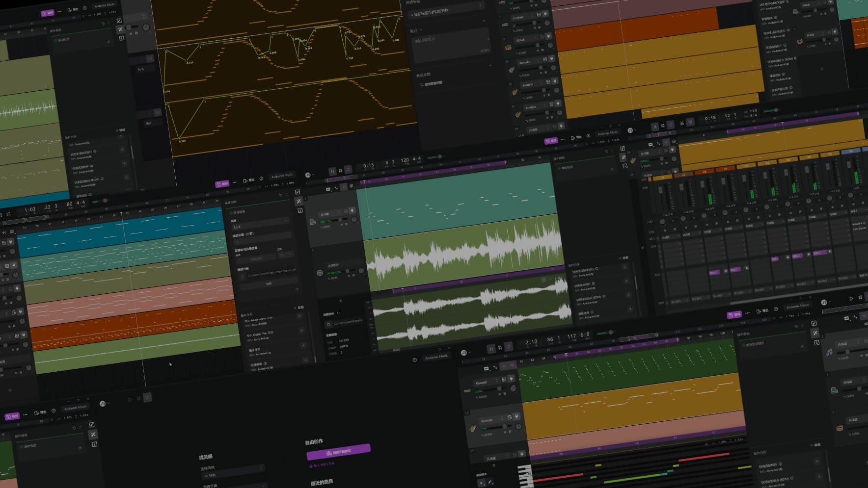The image size is (868, 488).
Task: Open metronome dropdown in the start screen window
Action: click(x=105, y=404)
